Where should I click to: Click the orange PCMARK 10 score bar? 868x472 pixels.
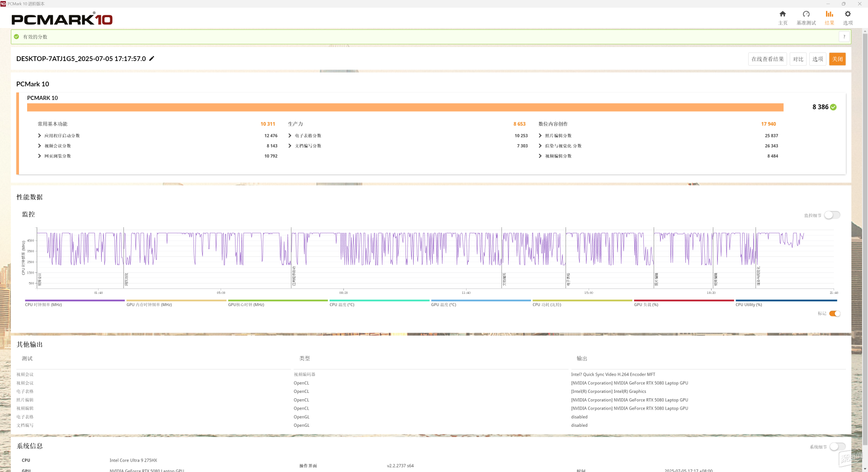point(405,107)
